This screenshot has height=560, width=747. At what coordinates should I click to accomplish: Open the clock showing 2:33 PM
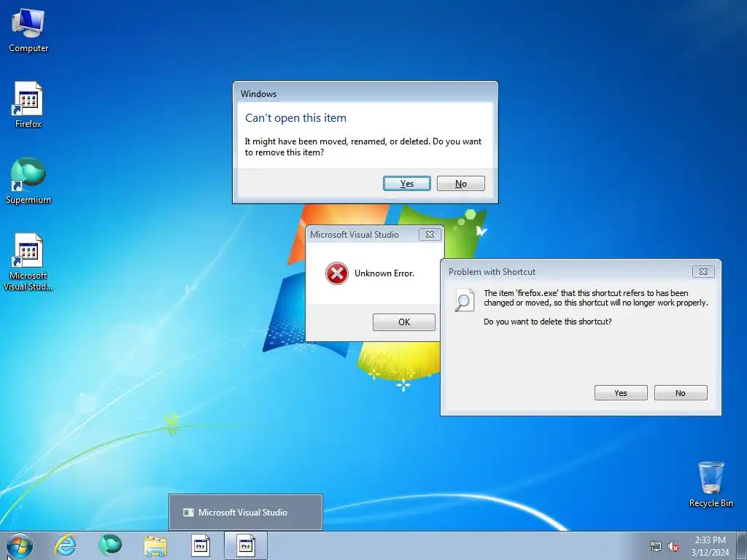(710, 540)
